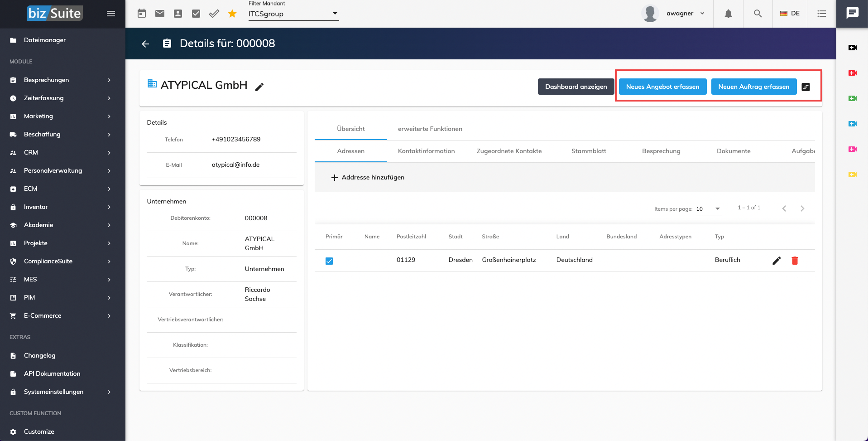Click the biz Suite logo

point(54,13)
